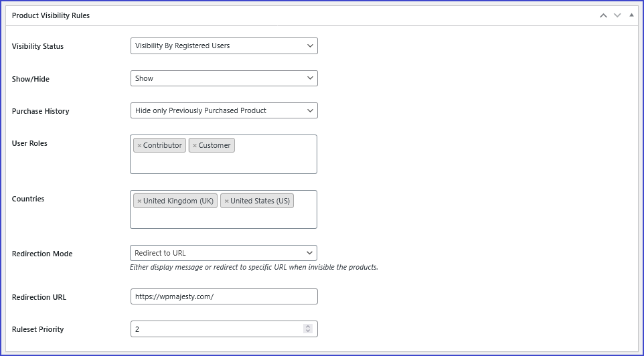This screenshot has height=356, width=644.
Task: Open the Show/Hide dropdown
Action: coord(224,78)
